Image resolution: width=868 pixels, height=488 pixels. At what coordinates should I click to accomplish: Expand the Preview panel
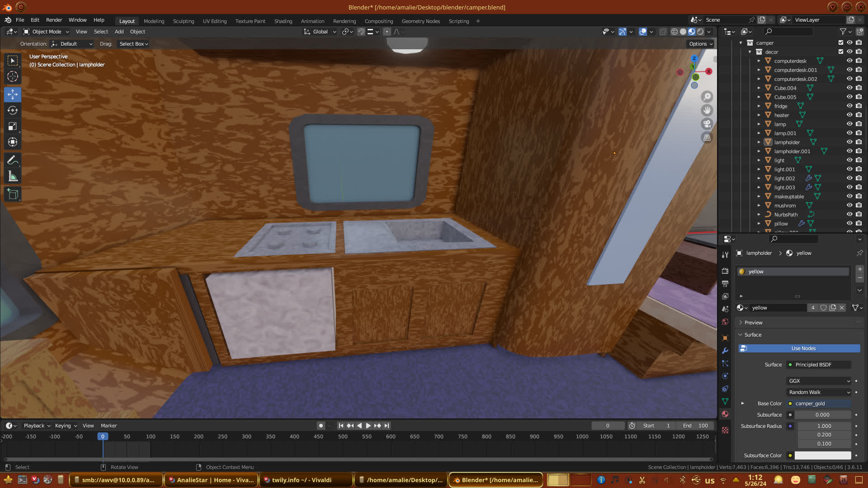click(753, 323)
